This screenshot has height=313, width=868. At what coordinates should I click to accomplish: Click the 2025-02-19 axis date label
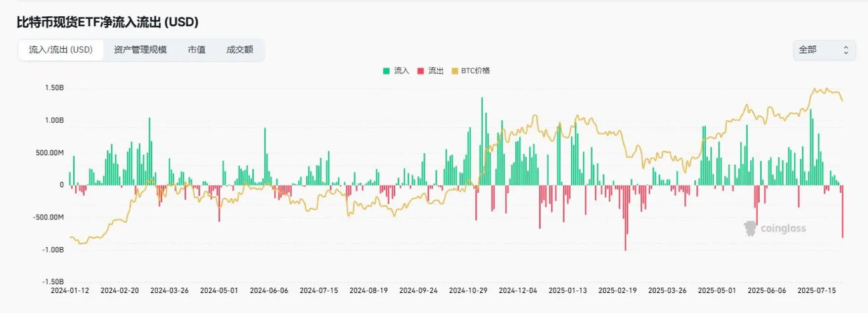tap(617, 291)
